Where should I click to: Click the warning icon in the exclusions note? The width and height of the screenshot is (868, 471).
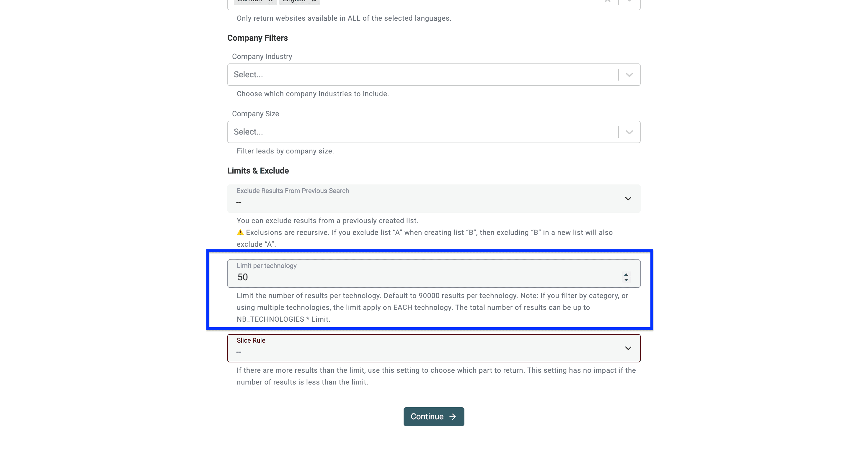click(240, 233)
